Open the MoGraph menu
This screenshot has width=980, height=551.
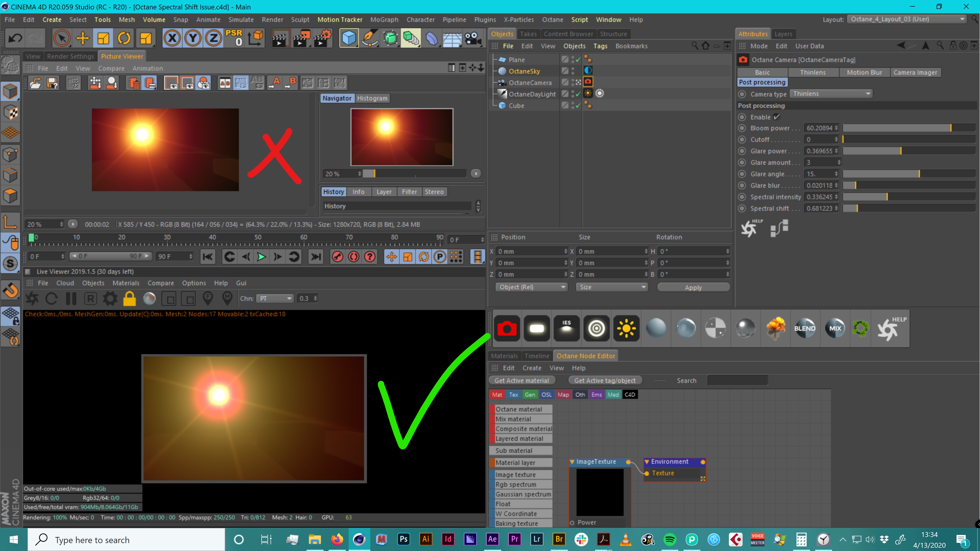384,19
